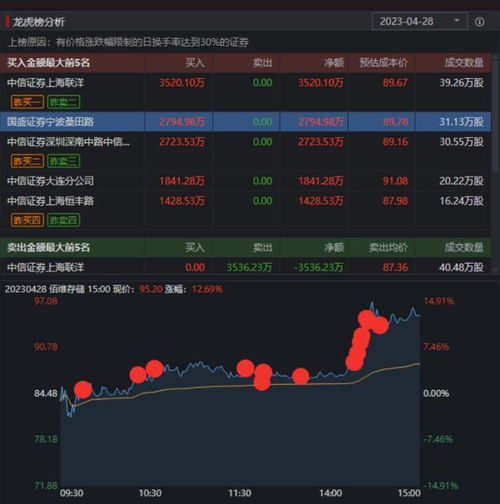Click the 11:30 time axis label
Image resolution: width=500 pixels, height=504 pixels.
(x=240, y=493)
